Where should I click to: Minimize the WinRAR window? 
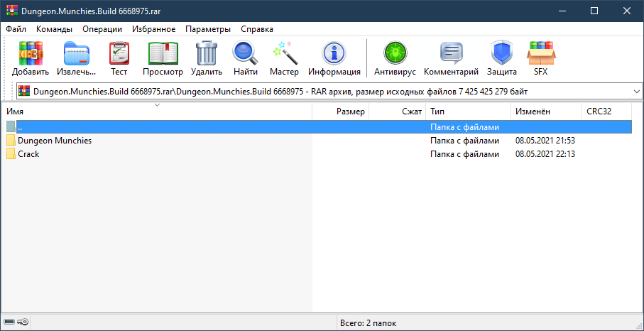click(562, 11)
